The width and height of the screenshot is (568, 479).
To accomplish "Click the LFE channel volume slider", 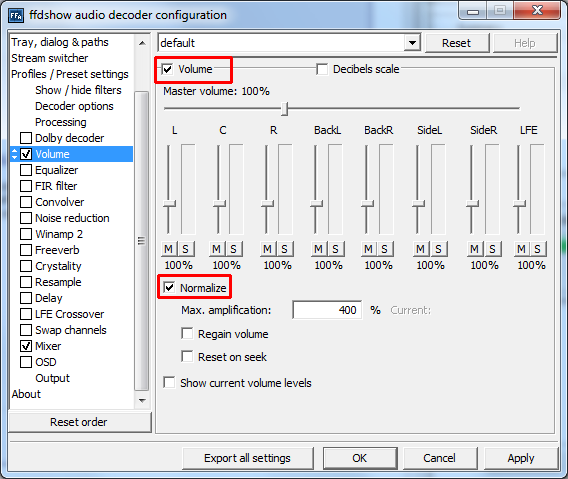I will [x=519, y=204].
